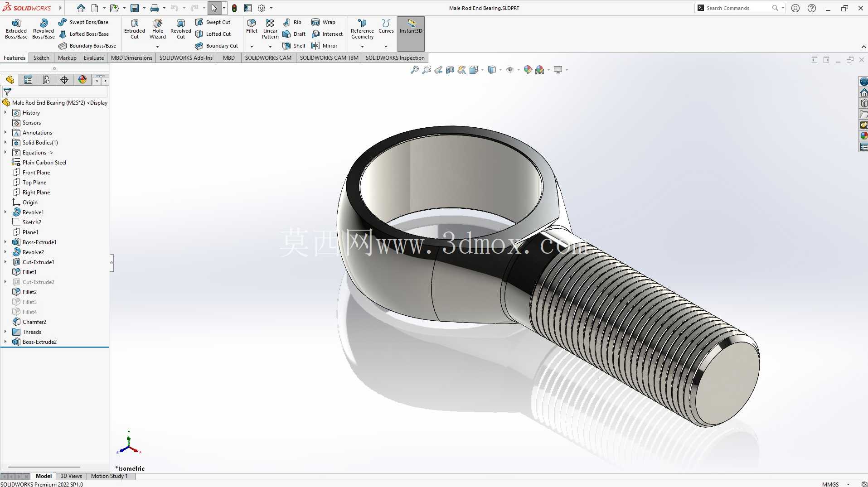The image size is (868, 487).
Task: Select the Extruded Boss/Base tool
Action: (16, 29)
